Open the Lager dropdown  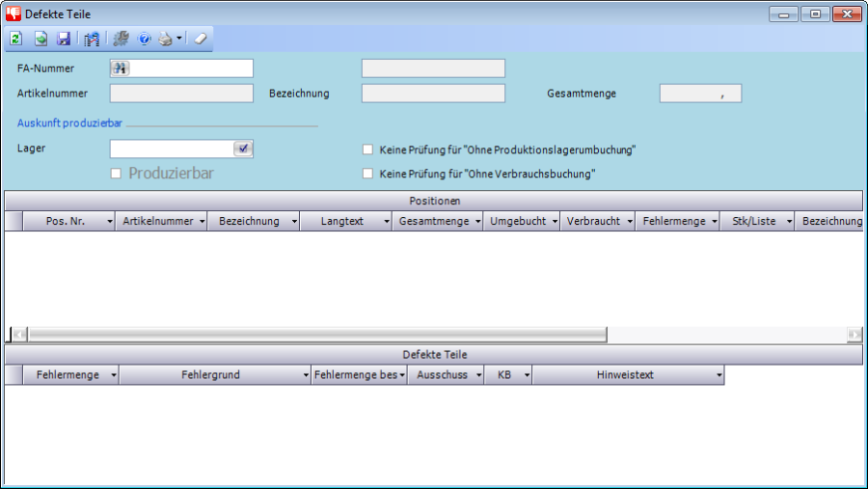pos(243,149)
